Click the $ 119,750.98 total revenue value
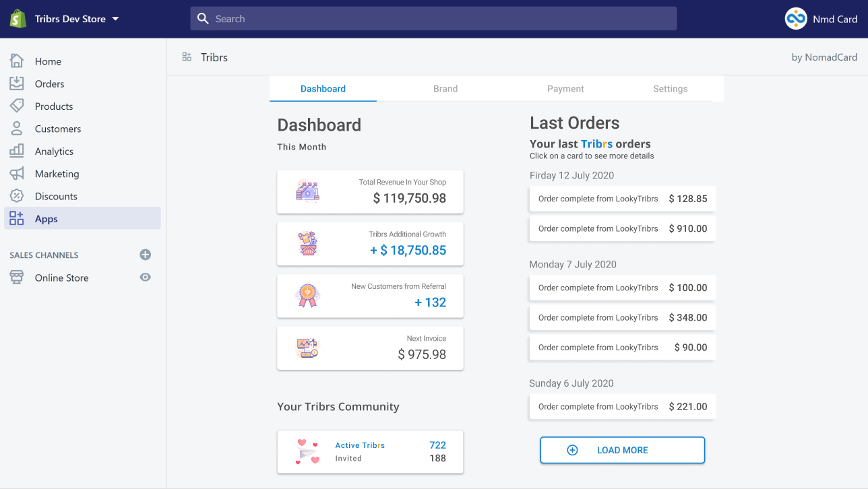The width and height of the screenshot is (868, 489). (410, 198)
